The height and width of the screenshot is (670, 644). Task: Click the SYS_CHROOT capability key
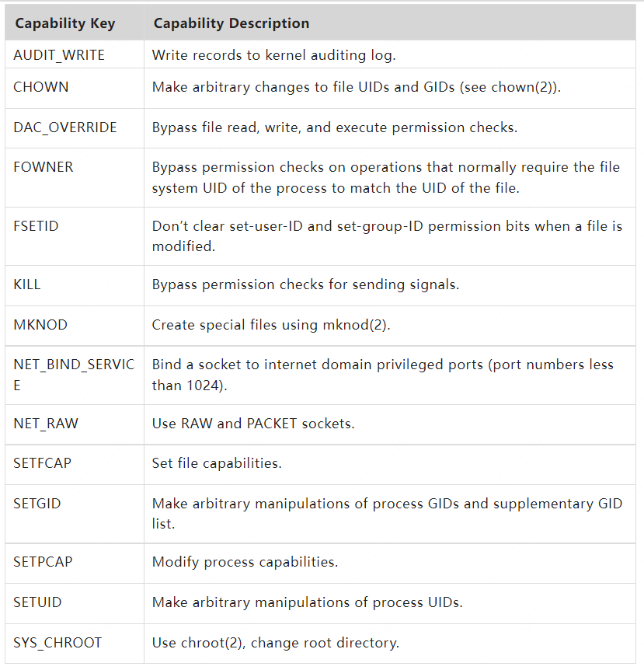tap(57, 643)
